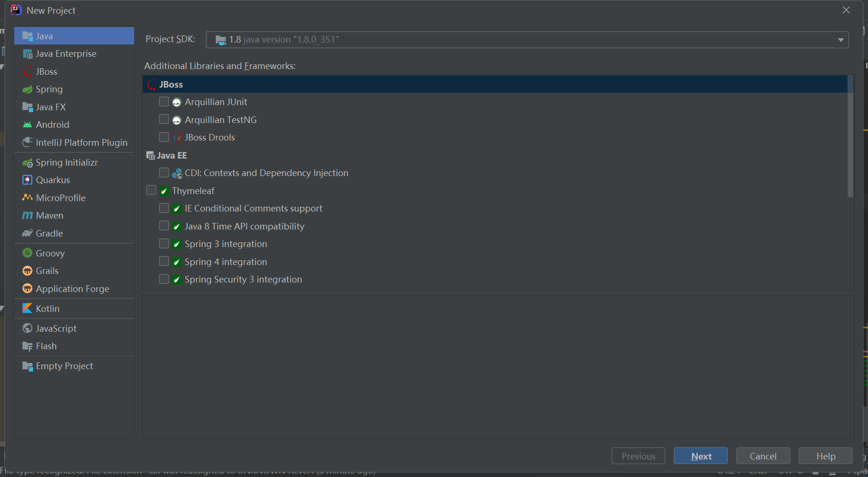Click the Spring leaf icon
Image resolution: width=868 pixels, height=477 pixels.
coord(27,89)
